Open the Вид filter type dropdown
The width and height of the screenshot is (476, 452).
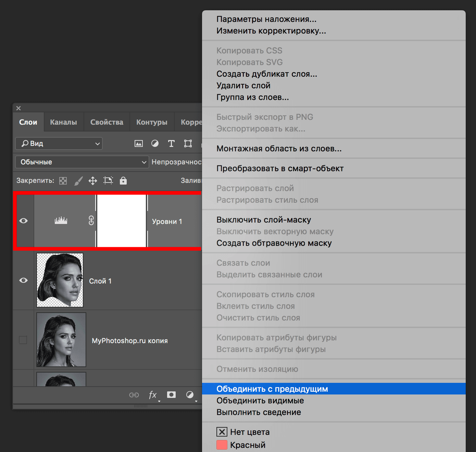[58, 143]
